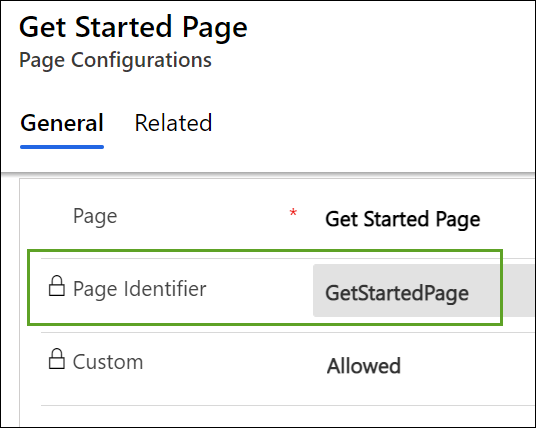Open the Related tab
The width and height of the screenshot is (536, 428).
click(173, 123)
